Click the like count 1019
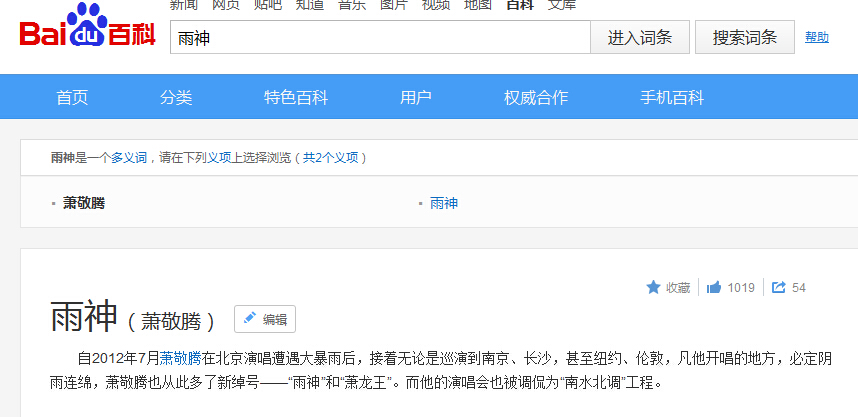The height and width of the screenshot is (417, 858). coord(741,288)
